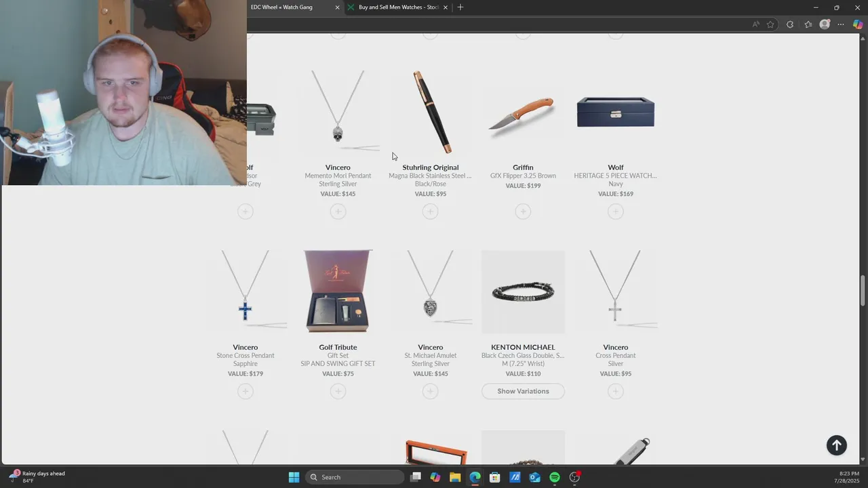Add the Vincero Stone Cross Pendant plus icon
Viewport: 868px width, 488px height.
[245, 391]
